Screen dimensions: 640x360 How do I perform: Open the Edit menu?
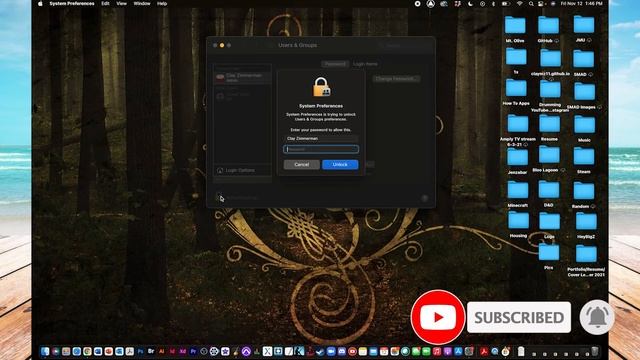coord(105,3)
